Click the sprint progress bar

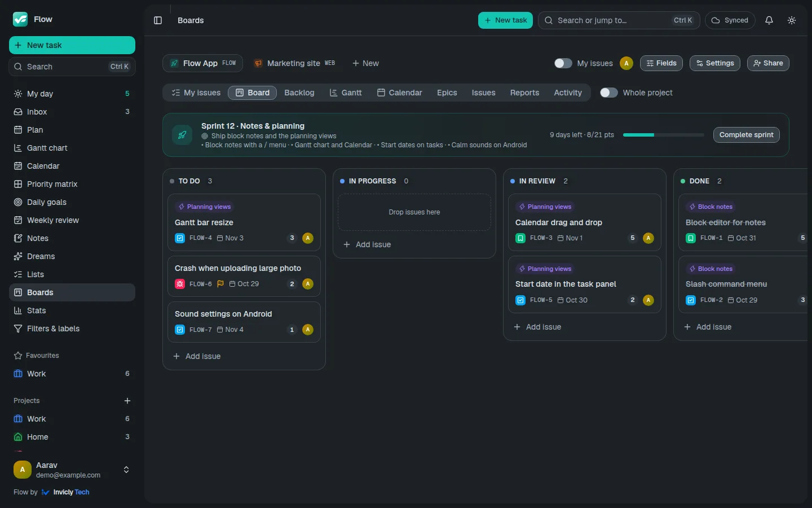coord(664,135)
